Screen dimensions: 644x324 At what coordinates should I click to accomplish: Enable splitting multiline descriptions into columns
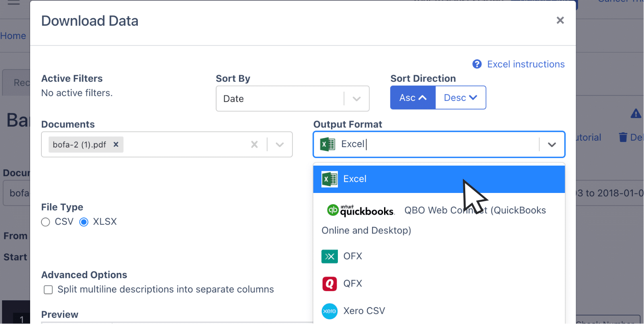pyautogui.click(x=48, y=289)
